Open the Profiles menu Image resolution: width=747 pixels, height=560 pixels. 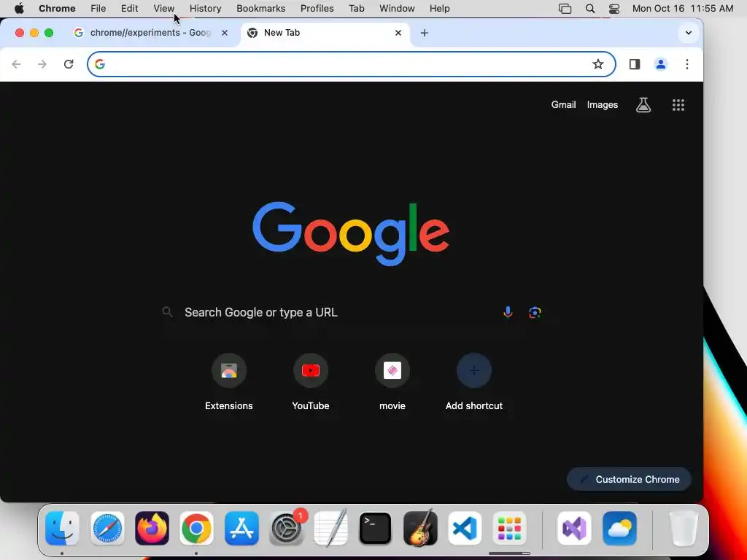[317, 9]
